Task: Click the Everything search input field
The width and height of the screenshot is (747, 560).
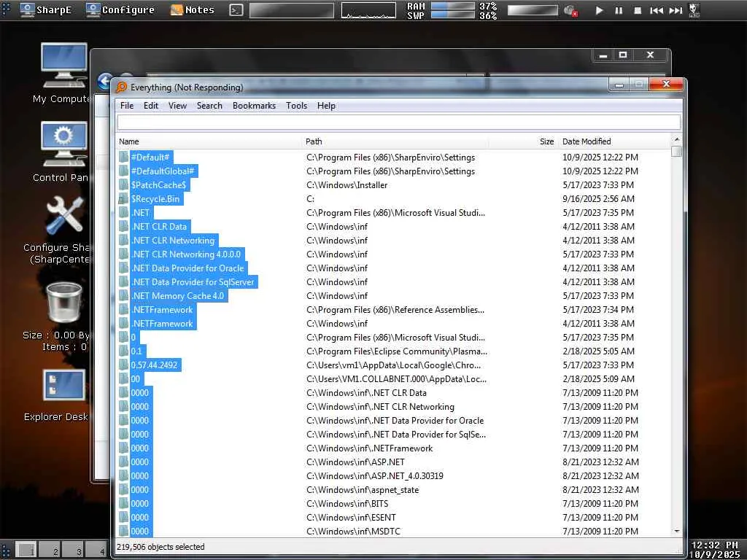Action: click(x=399, y=122)
